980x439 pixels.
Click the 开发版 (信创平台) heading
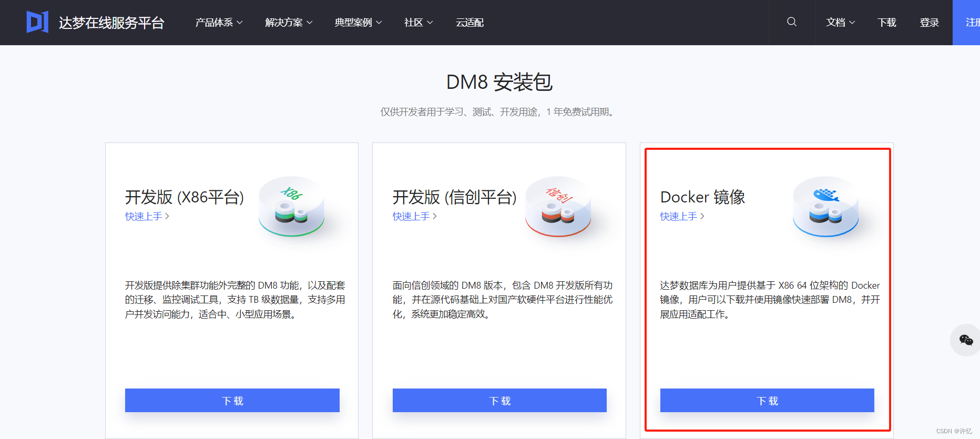(x=455, y=197)
